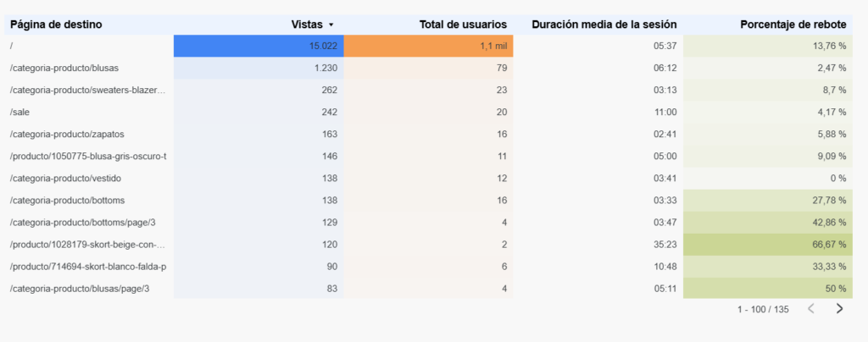Click the 1 - 100 / 135 pagination label
The image size is (868, 342).
click(x=763, y=309)
